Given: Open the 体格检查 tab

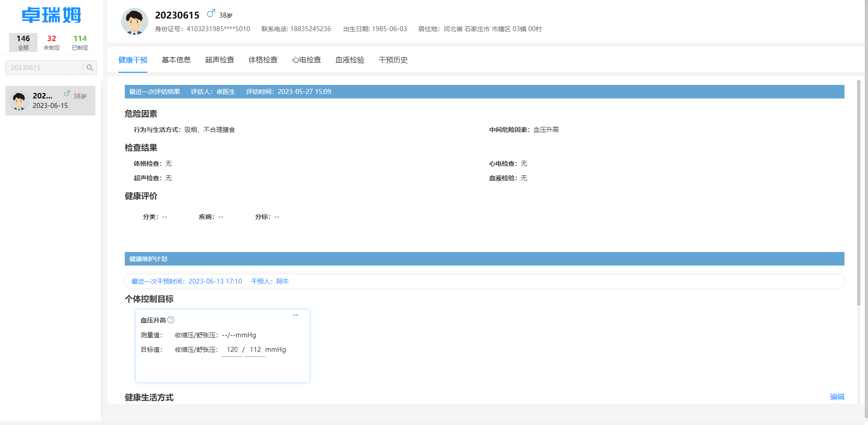Looking at the screenshot, I should [263, 60].
